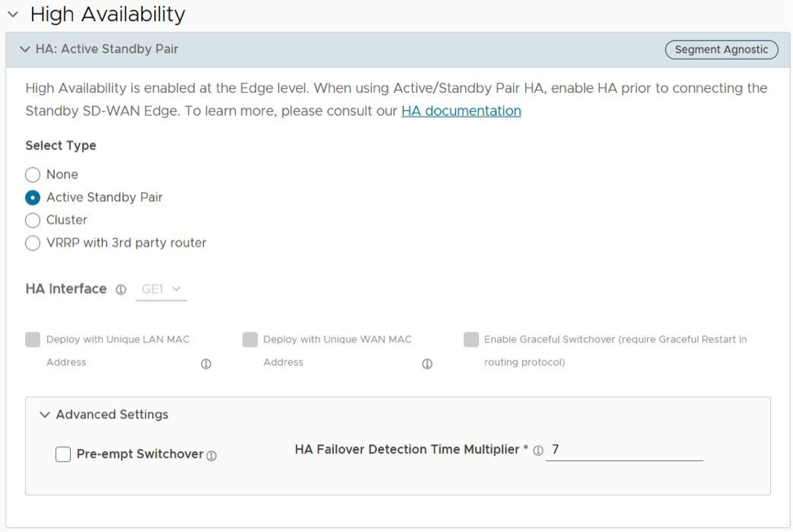Collapse the High Availability section

13,15
